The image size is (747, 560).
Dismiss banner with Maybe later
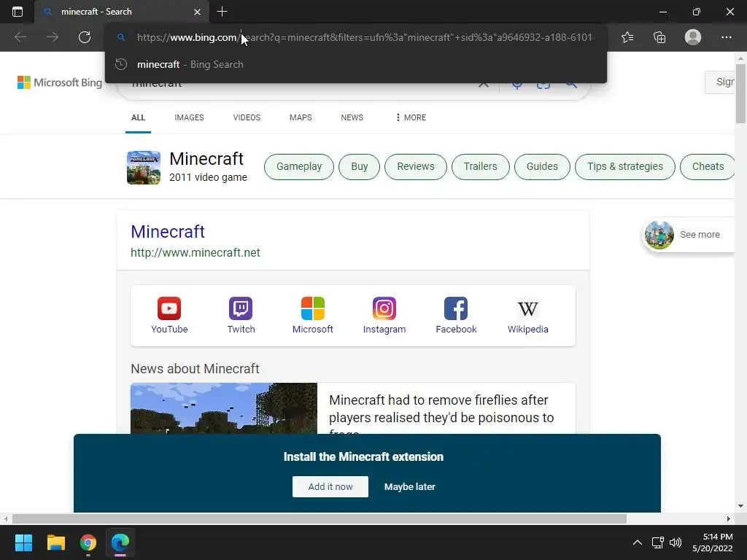410,486
